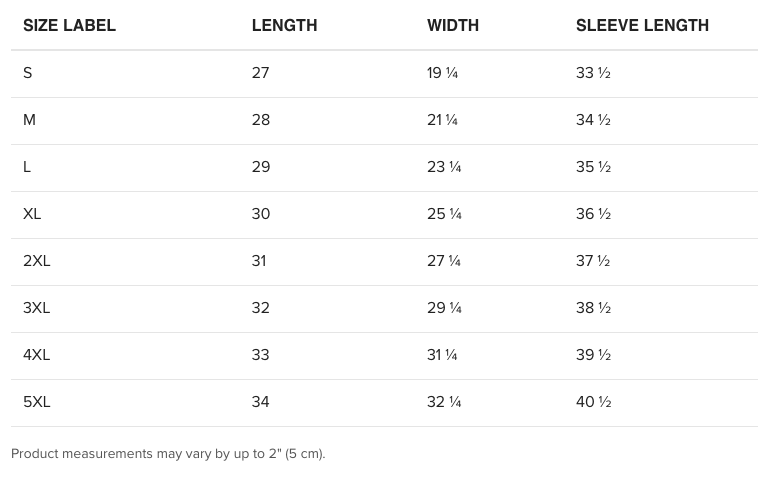The width and height of the screenshot is (758, 477).
Task: Select the 5XL size label cell
Action: [x=36, y=402]
